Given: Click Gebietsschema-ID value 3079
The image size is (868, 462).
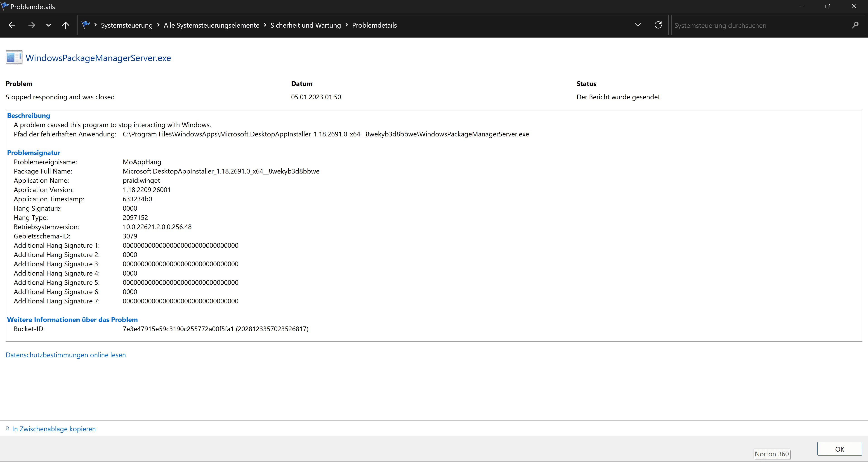Looking at the screenshot, I should [x=130, y=236].
